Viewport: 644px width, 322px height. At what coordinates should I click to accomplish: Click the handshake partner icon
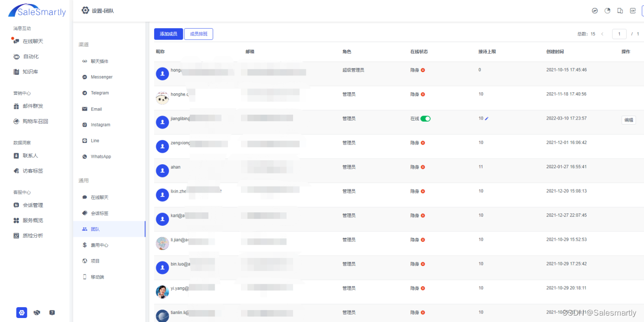point(37,313)
